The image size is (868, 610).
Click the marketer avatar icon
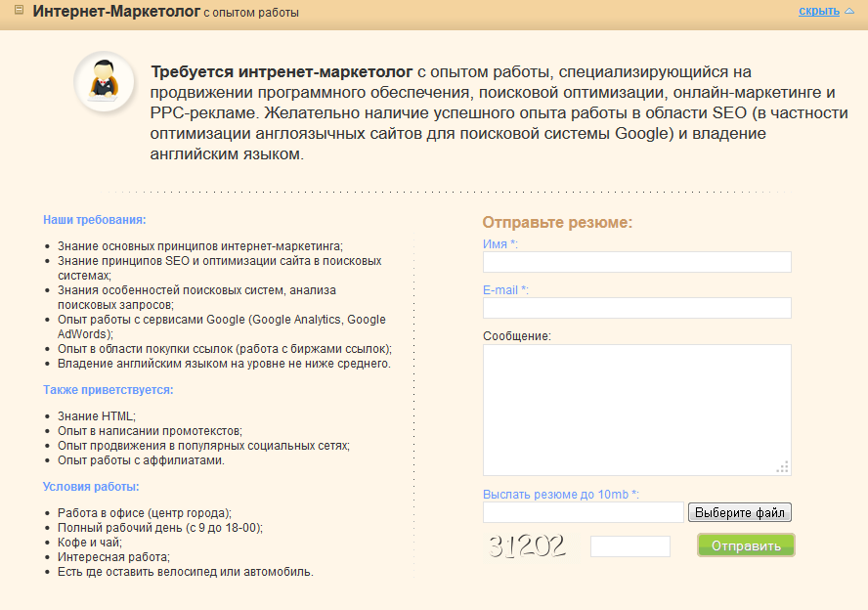(x=104, y=81)
